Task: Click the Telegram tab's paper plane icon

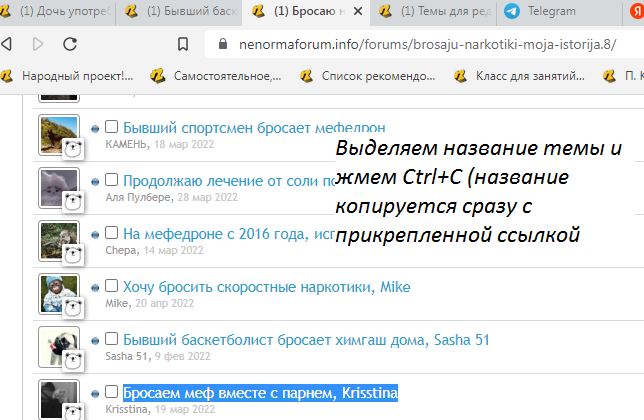Action: [x=512, y=12]
